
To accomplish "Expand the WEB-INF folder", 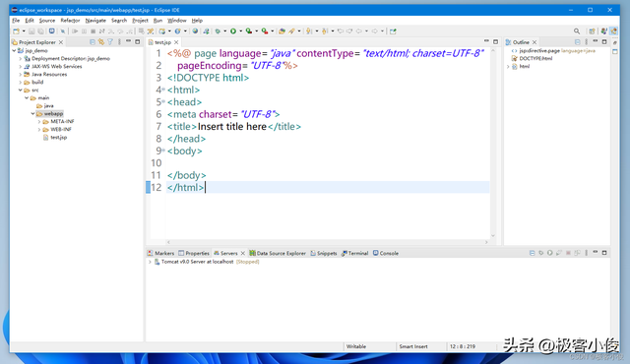I will pos(39,130).
